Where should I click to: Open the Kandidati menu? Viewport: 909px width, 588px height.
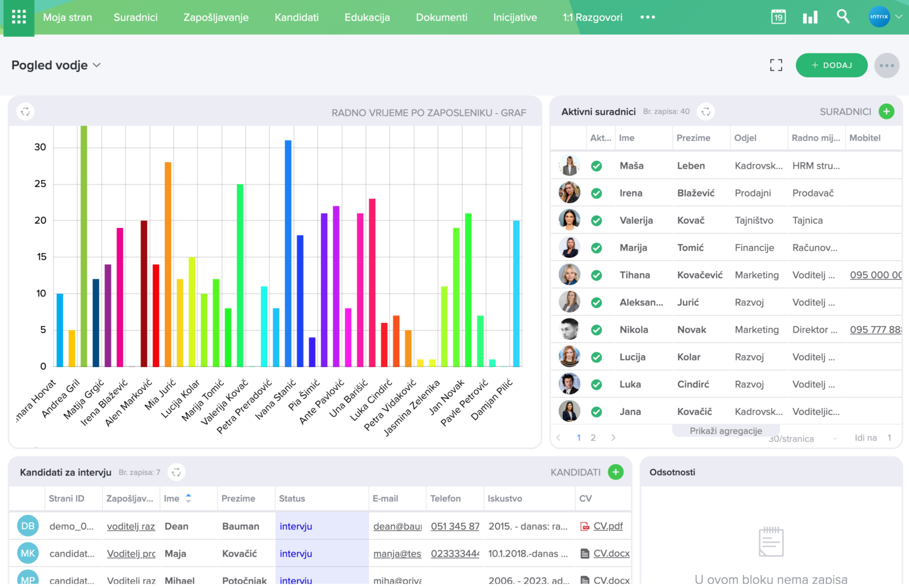click(x=296, y=18)
